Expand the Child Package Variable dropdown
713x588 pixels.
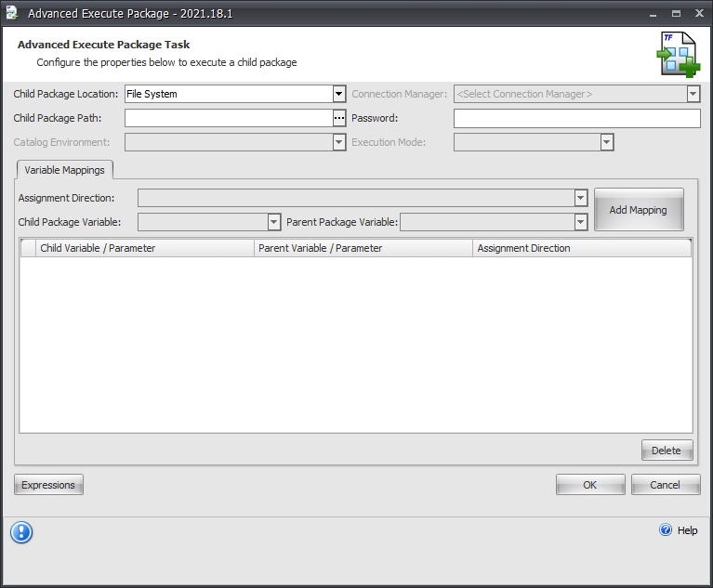coord(274,222)
